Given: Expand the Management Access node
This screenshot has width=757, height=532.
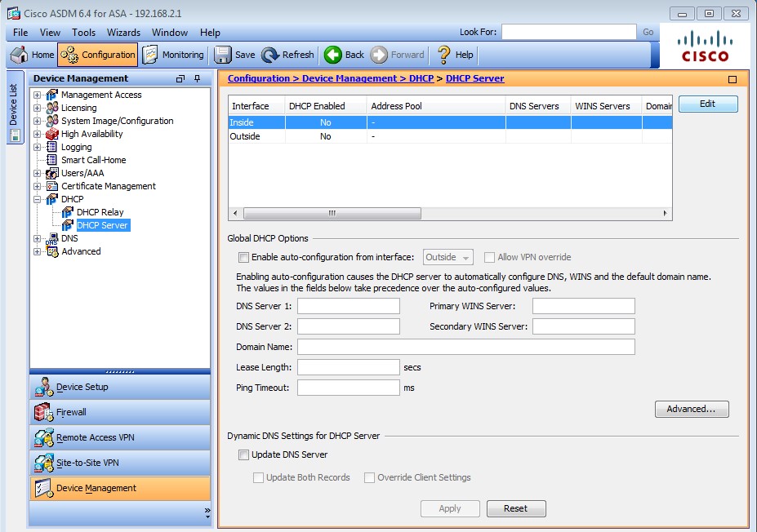Looking at the screenshot, I should click(38, 95).
